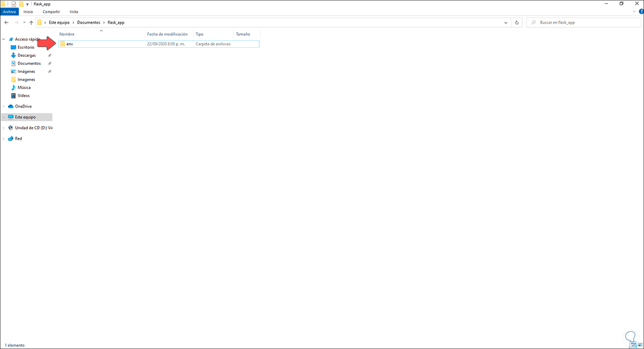The width and height of the screenshot is (644, 349).
Task: Expand the ribbon with the chevron
Action: (633, 11)
